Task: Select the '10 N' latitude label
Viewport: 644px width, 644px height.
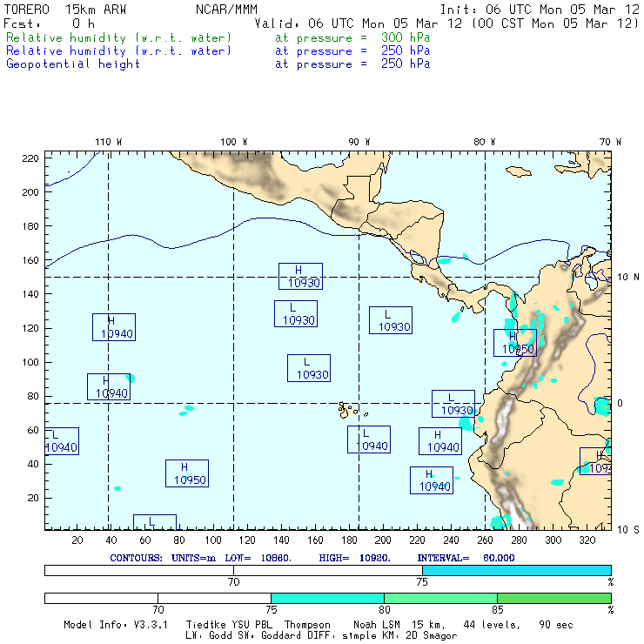Action: [628, 278]
